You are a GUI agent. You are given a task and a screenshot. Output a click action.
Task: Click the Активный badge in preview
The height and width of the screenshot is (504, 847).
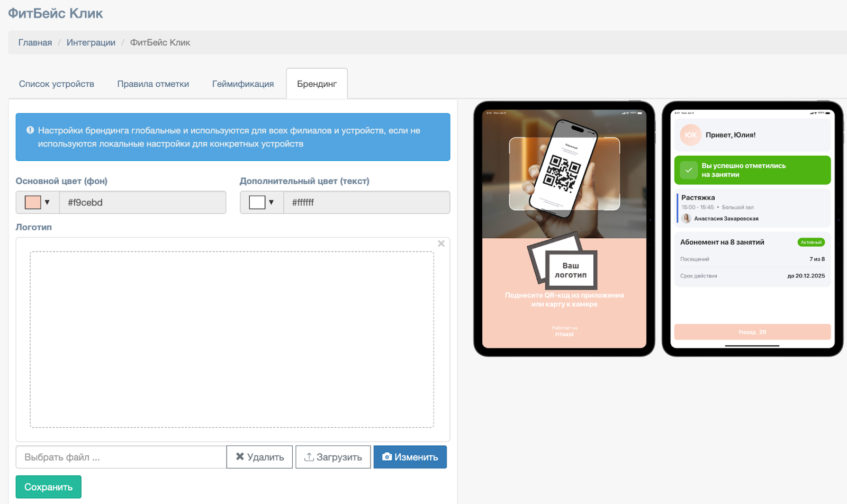point(811,242)
